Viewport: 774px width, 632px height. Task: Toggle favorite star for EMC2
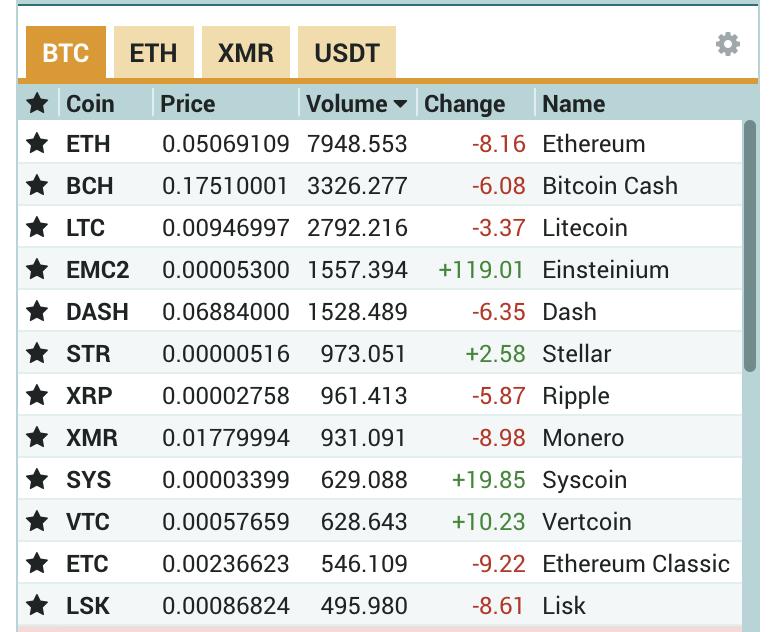[x=37, y=270]
